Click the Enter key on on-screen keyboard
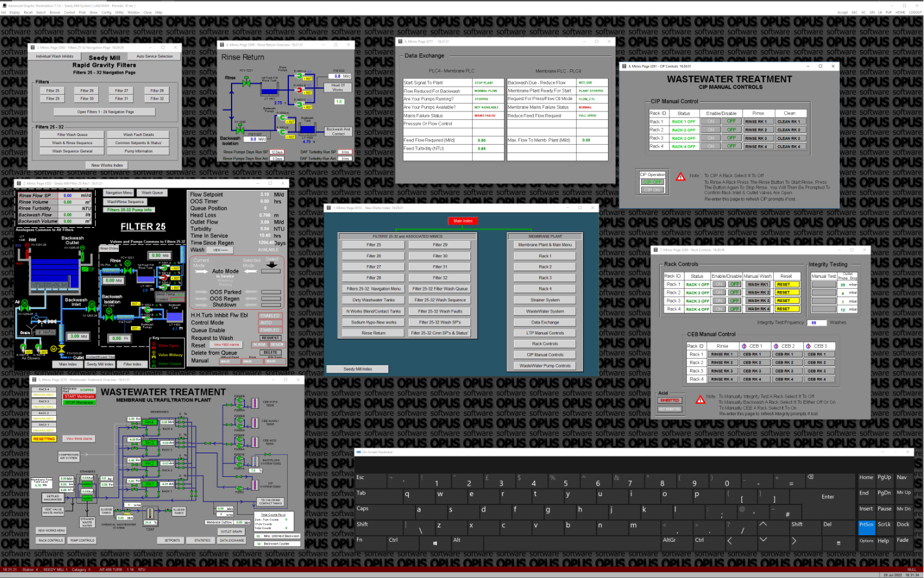The width and height of the screenshot is (924, 578). click(x=827, y=497)
